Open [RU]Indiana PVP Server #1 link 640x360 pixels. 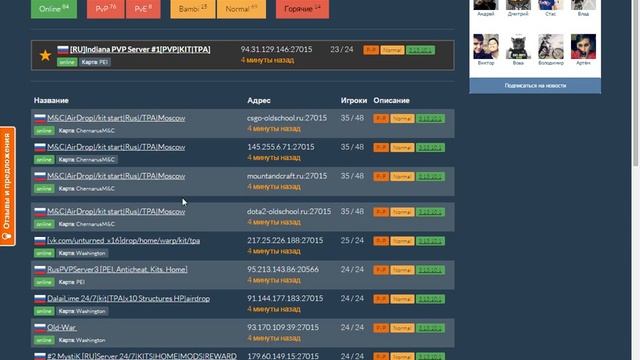pos(140,49)
